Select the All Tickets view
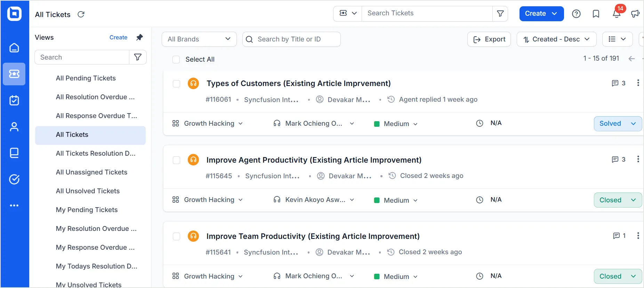Viewport: 644px width, 288px height. [90, 135]
